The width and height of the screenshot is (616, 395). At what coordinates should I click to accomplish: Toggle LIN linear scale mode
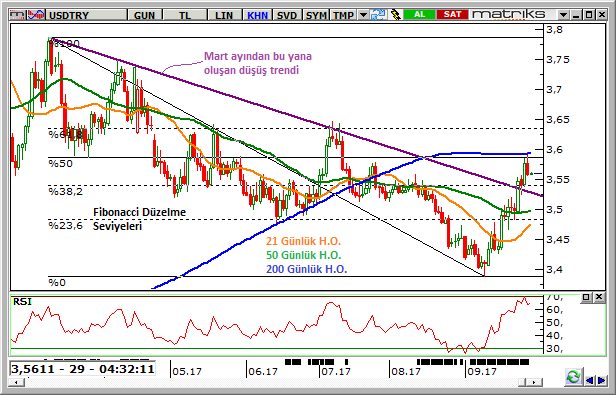(224, 15)
